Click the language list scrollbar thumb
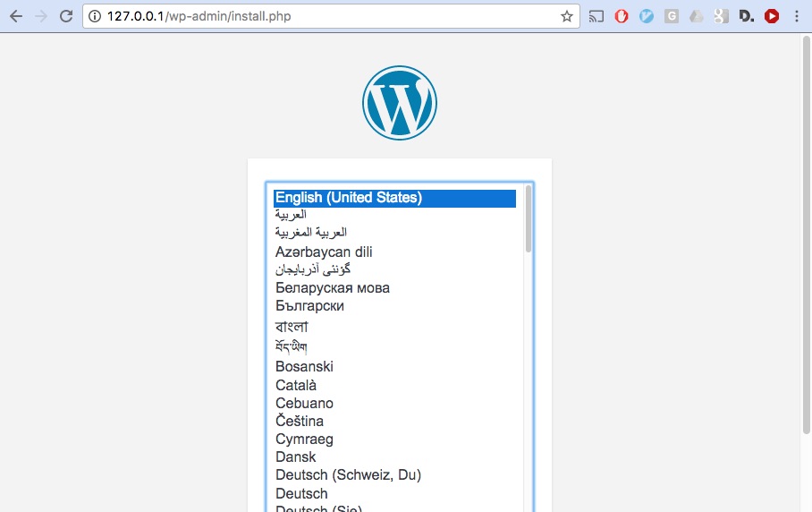This screenshot has height=512, width=812. pos(529,218)
